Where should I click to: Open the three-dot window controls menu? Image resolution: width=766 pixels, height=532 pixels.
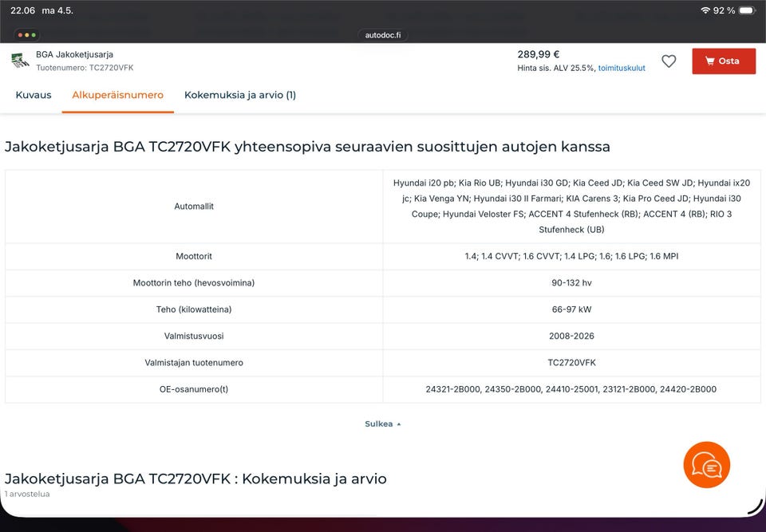click(27, 35)
